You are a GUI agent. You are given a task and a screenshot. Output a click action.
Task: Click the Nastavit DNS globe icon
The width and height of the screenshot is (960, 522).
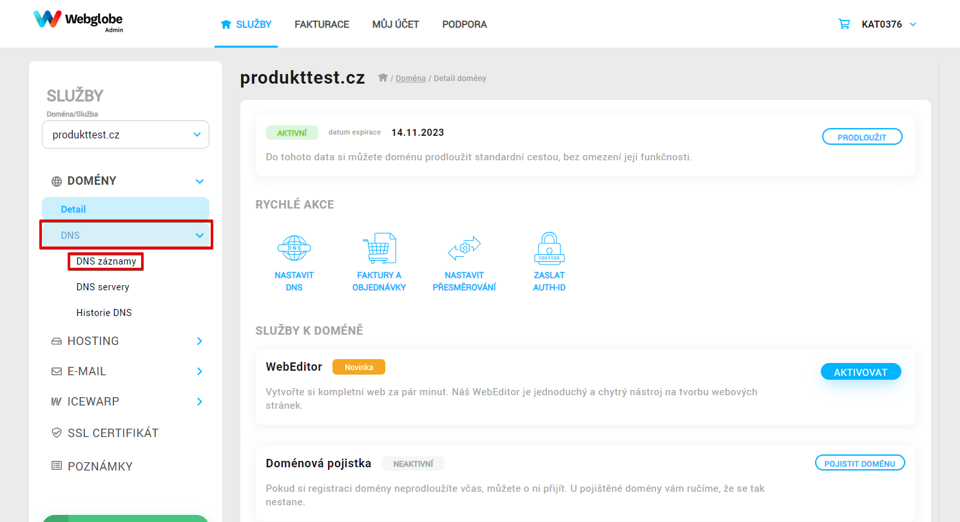coord(294,248)
